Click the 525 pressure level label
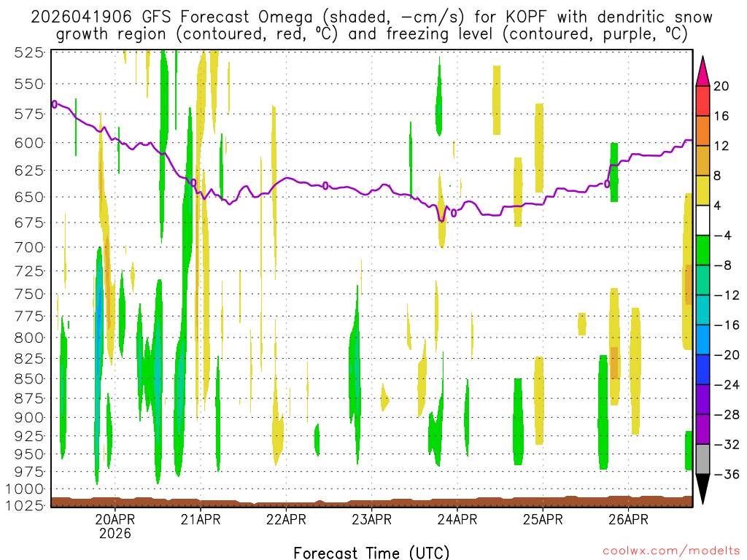 coord(29,52)
